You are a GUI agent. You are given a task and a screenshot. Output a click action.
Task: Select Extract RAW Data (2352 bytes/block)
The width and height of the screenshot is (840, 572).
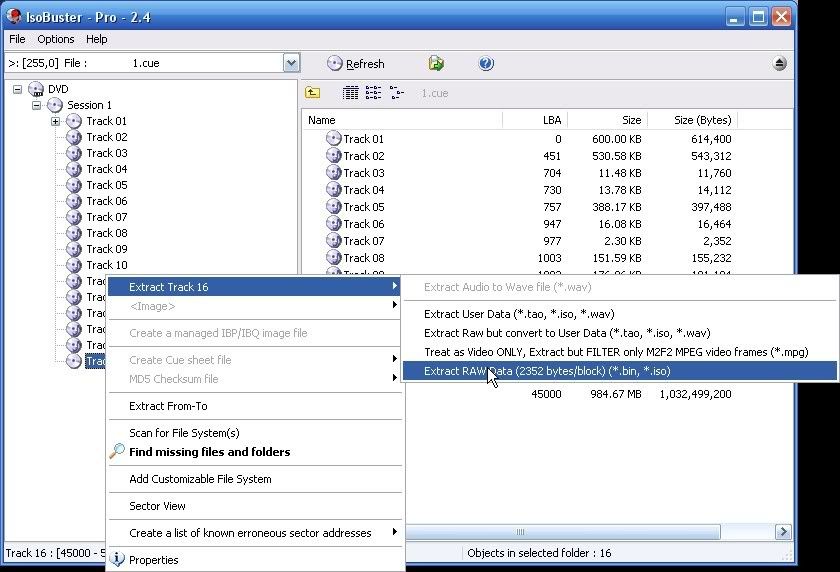(620, 371)
